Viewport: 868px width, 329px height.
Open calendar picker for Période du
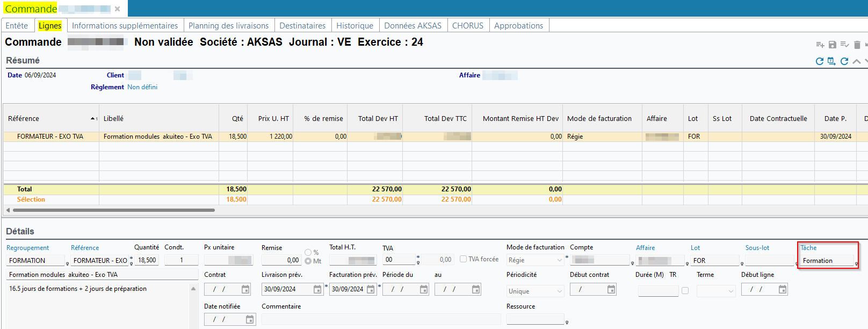(424, 289)
